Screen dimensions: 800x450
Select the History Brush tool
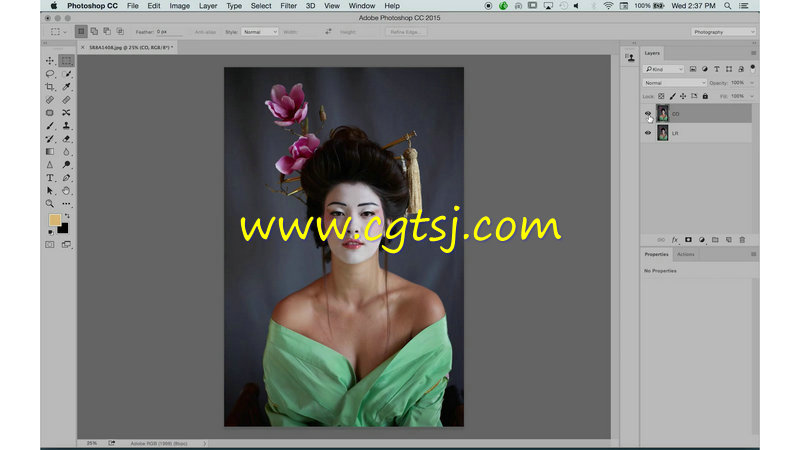click(x=50, y=139)
